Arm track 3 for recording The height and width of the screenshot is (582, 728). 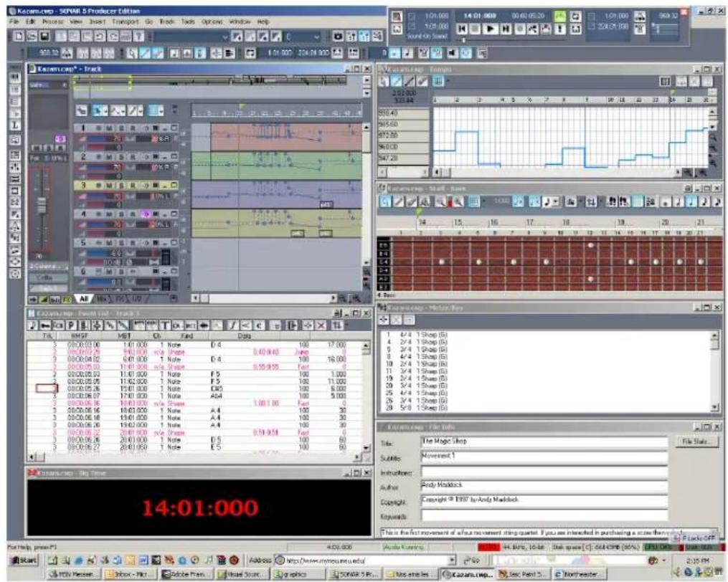133,186
